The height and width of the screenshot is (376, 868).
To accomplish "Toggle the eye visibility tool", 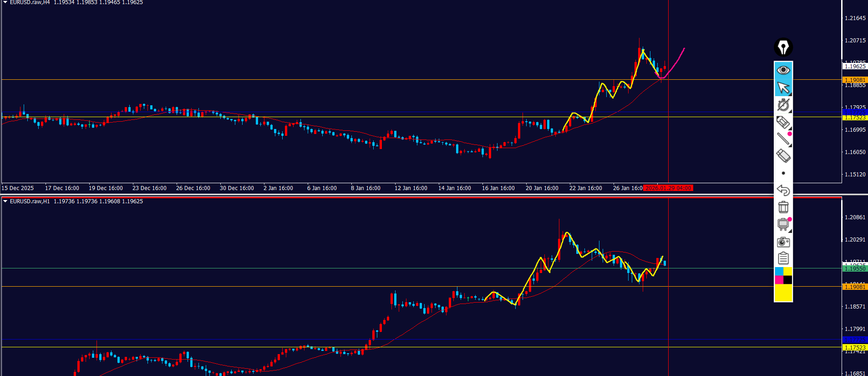I will point(783,70).
